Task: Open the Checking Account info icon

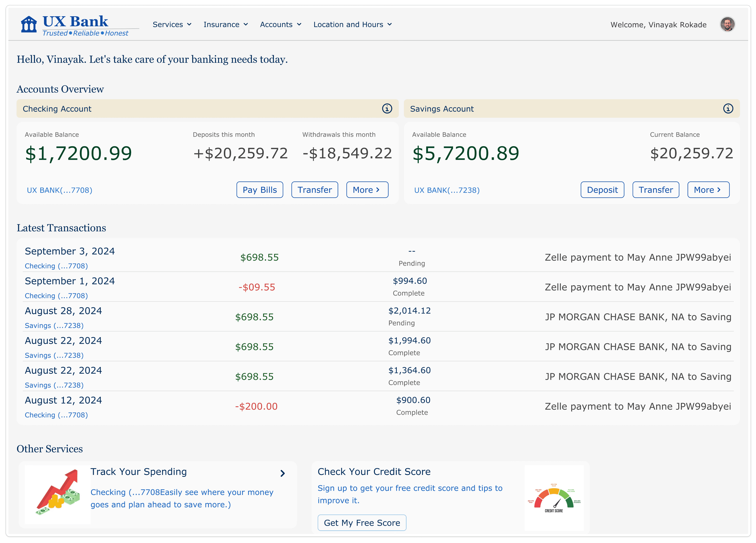Action: click(387, 108)
